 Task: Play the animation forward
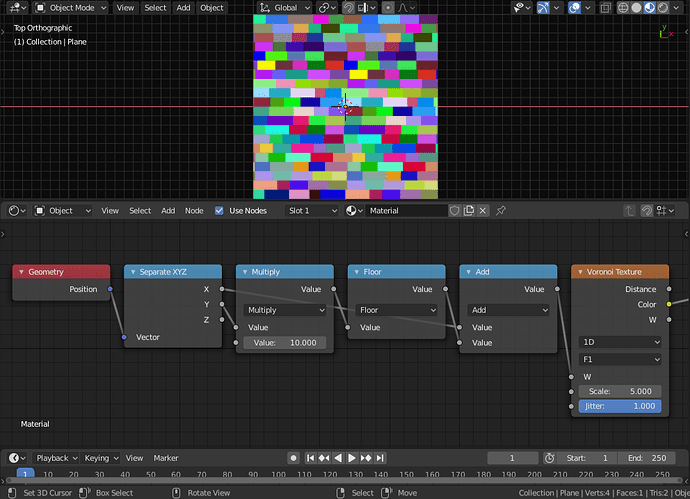click(x=352, y=458)
